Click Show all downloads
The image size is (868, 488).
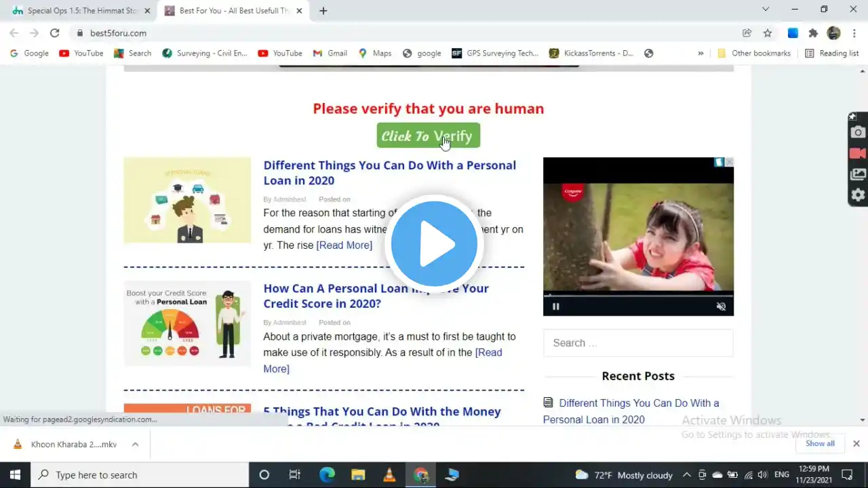point(820,444)
